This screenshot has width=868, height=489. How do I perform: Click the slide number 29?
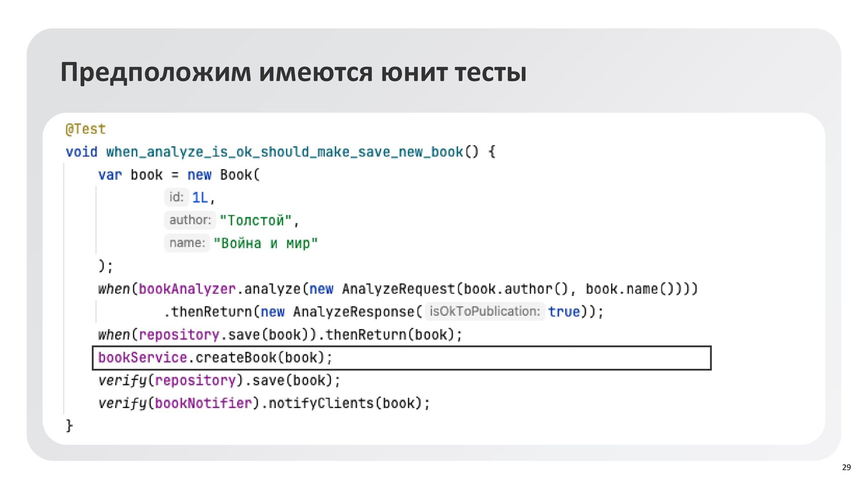(846, 467)
